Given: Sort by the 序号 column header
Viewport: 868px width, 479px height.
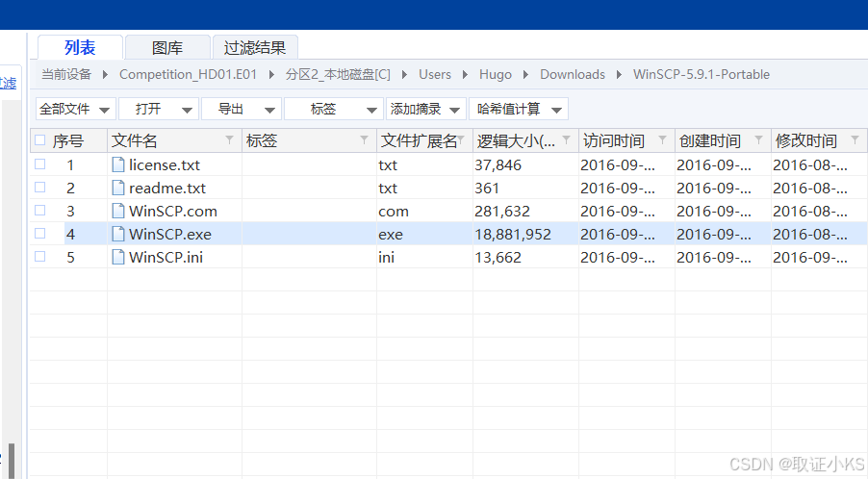Looking at the screenshot, I should pyautogui.click(x=68, y=140).
